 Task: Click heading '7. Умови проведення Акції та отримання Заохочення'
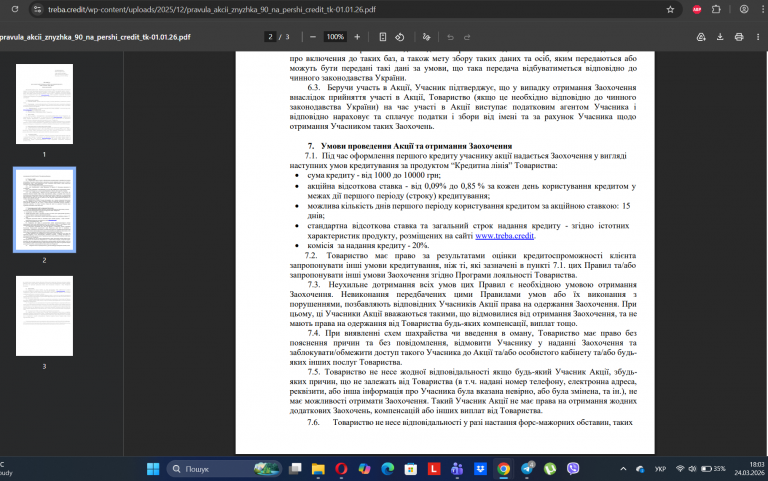click(x=409, y=146)
